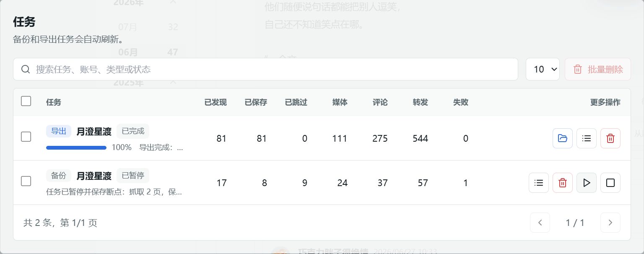644x254 pixels.
Task: Check the 导出 task row checkbox
Action: tap(26, 137)
